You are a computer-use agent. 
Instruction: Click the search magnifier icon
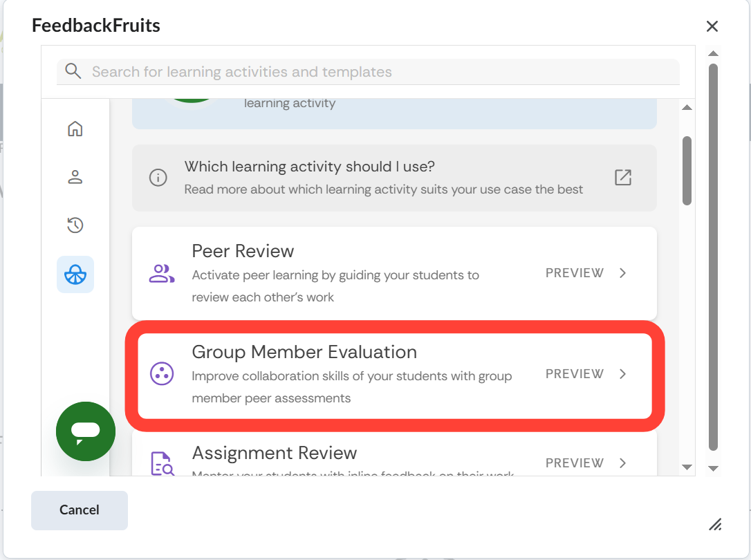(73, 71)
